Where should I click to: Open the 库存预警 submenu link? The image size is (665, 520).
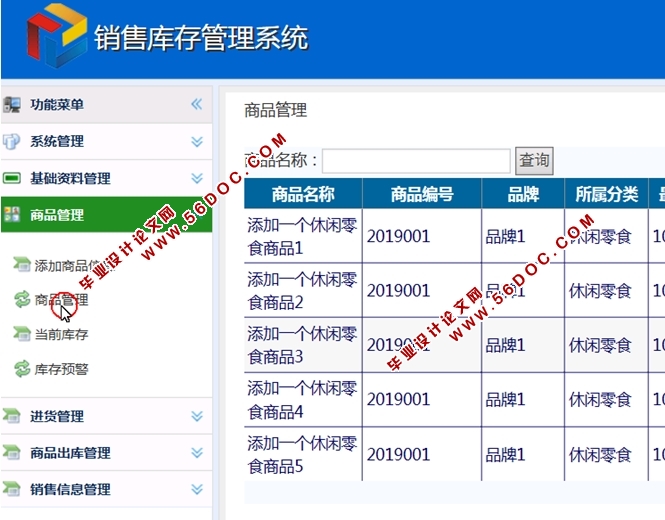61,369
